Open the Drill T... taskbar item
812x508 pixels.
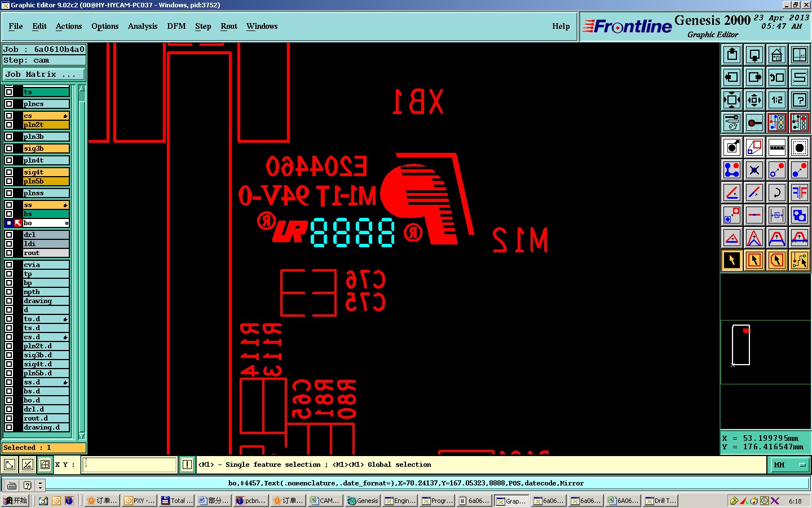pos(660,501)
